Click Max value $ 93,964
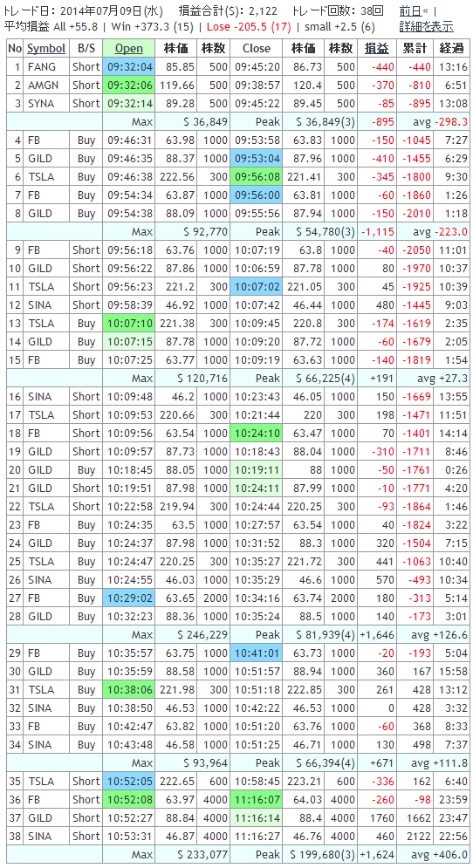Screen dimensions: 473x868 click(x=205, y=762)
